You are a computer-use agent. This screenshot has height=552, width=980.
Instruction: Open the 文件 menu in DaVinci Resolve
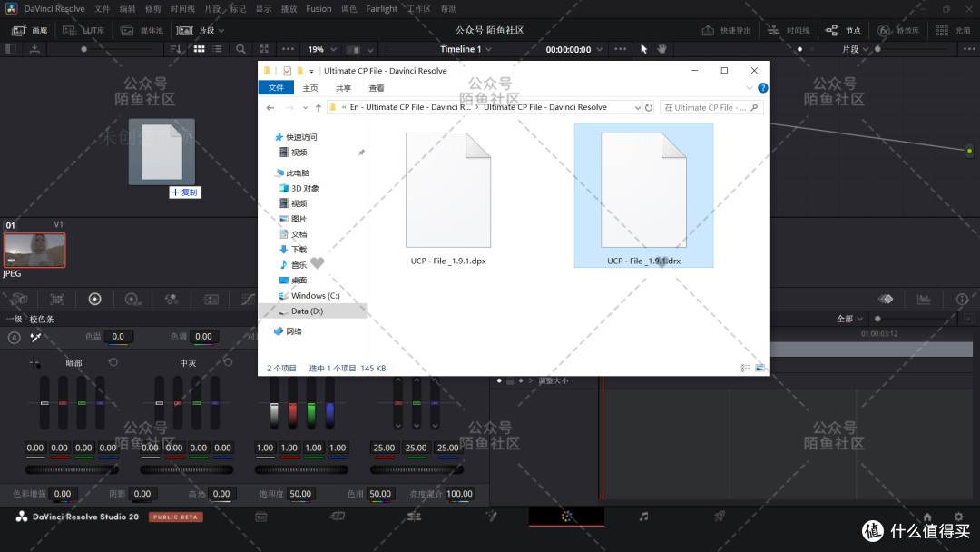click(x=103, y=9)
